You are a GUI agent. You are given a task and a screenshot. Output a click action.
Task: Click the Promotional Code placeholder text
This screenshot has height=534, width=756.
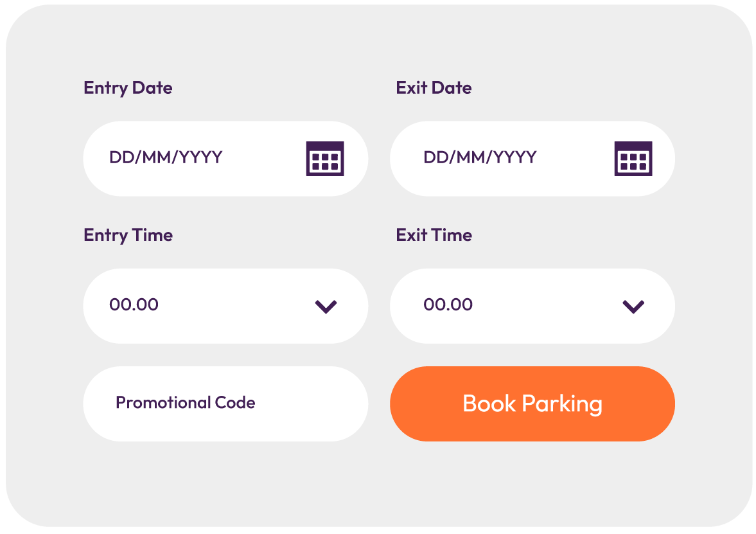coord(185,402)
